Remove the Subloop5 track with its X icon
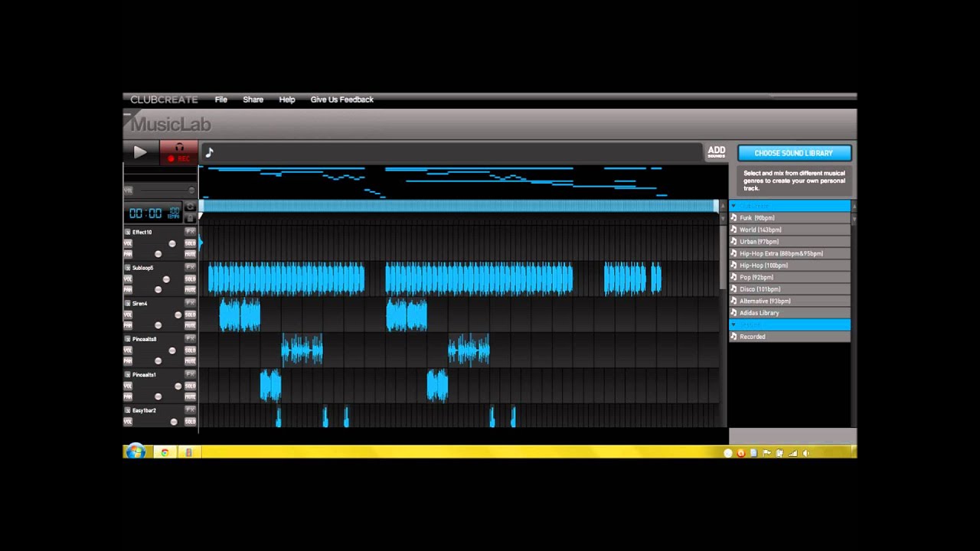The image size is (980, 551). coord(128,268)
